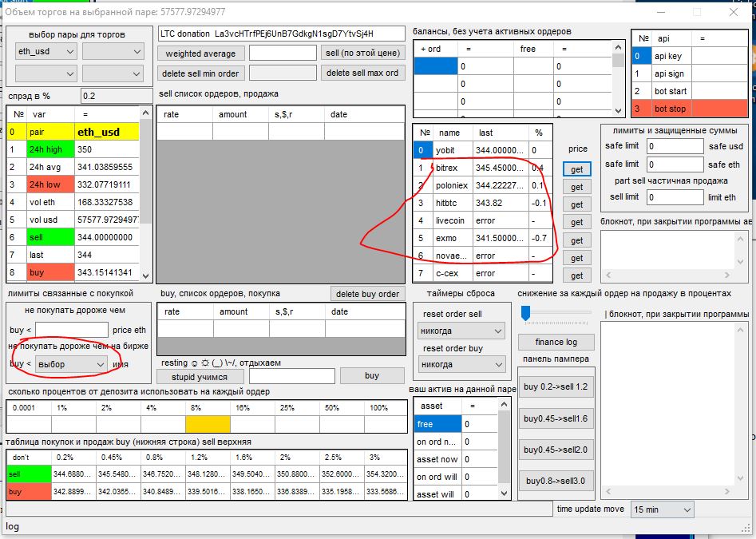Open the eth_usd pair dropdown
756x539 pixels.
pyautogui.click(x=46, y=52)
